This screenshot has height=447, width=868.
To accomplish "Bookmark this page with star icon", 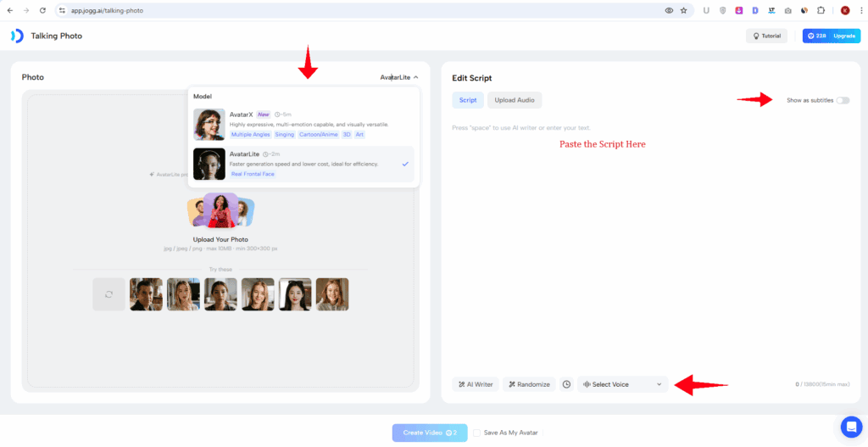I will [x=683, y=10].
